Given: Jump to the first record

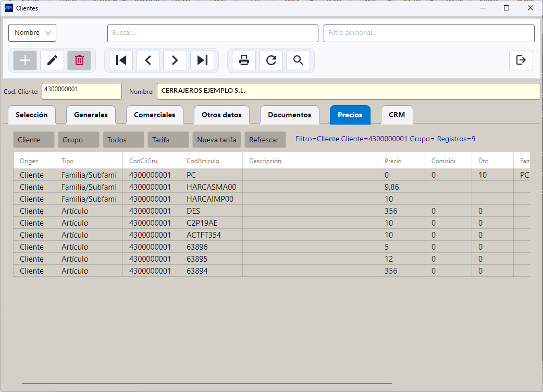Looking at the screenshot, I should pyautogui.click(x=121, y=60).
